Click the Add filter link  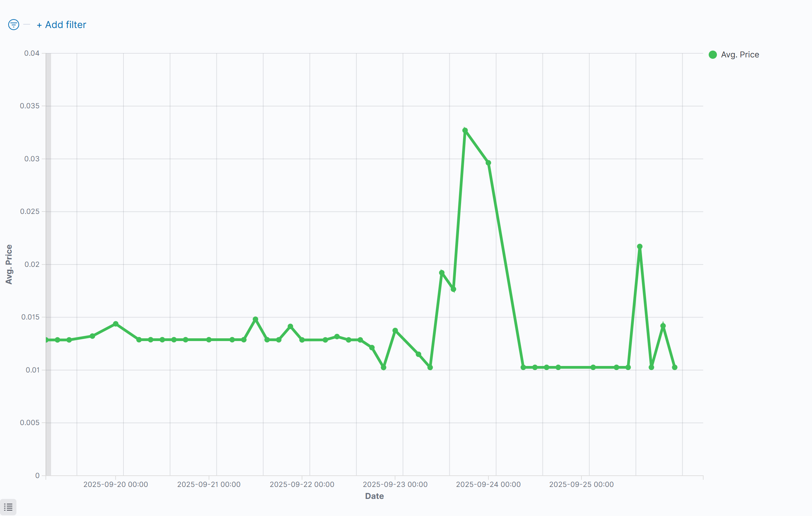click(62, 25)
